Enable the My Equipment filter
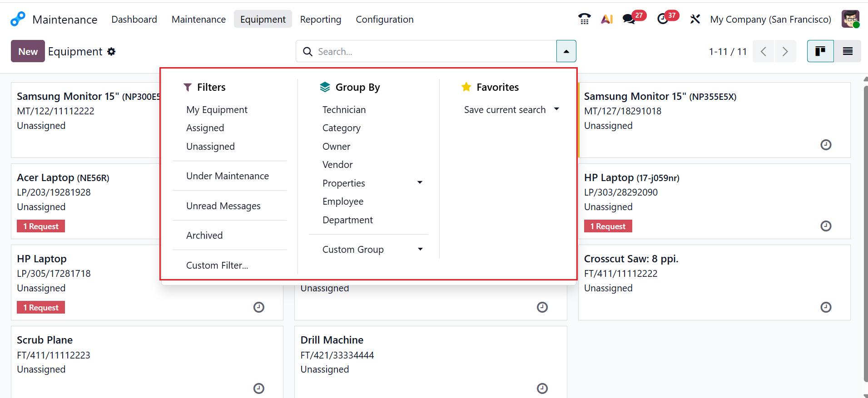The image size is (868, 398). click(217, 110)
